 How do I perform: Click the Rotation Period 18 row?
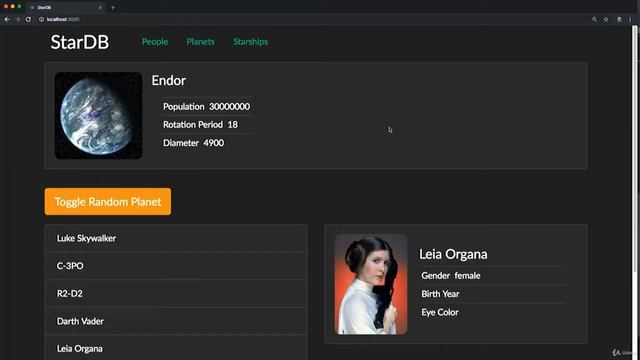click(x=207, y=124)
